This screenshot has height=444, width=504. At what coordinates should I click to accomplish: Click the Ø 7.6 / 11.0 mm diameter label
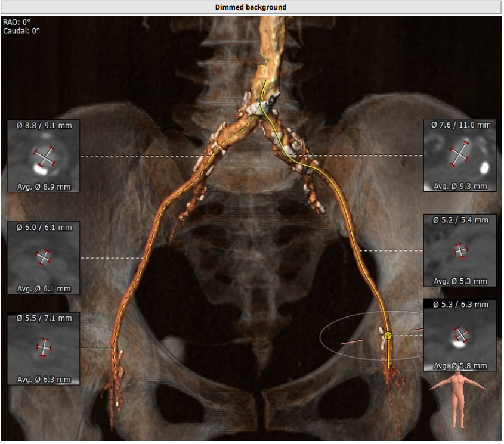point(460,125)
